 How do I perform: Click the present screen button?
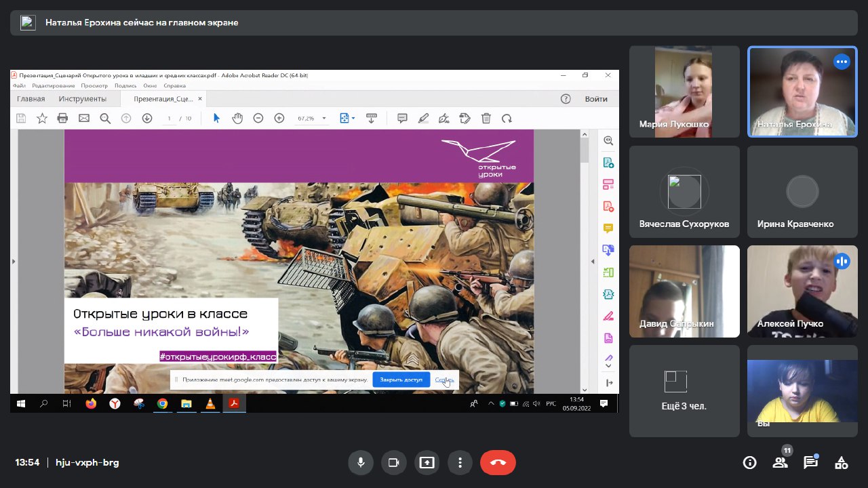427,463
